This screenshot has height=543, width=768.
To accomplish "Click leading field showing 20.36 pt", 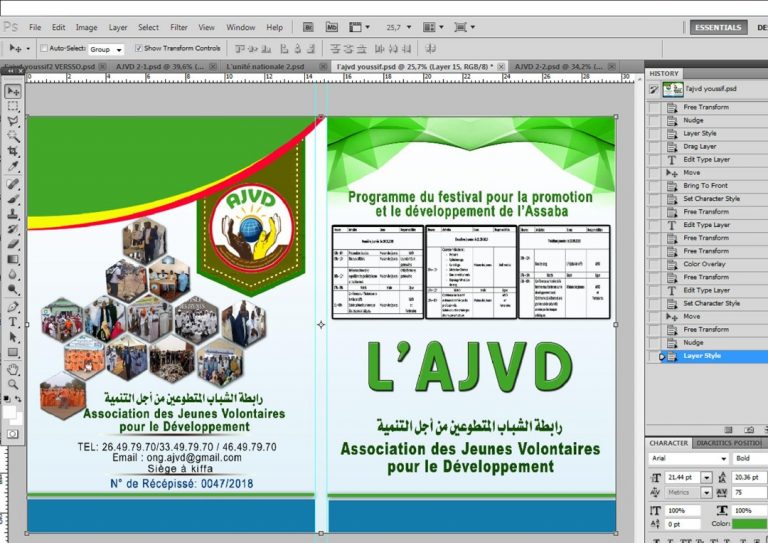I will (749, 477).
